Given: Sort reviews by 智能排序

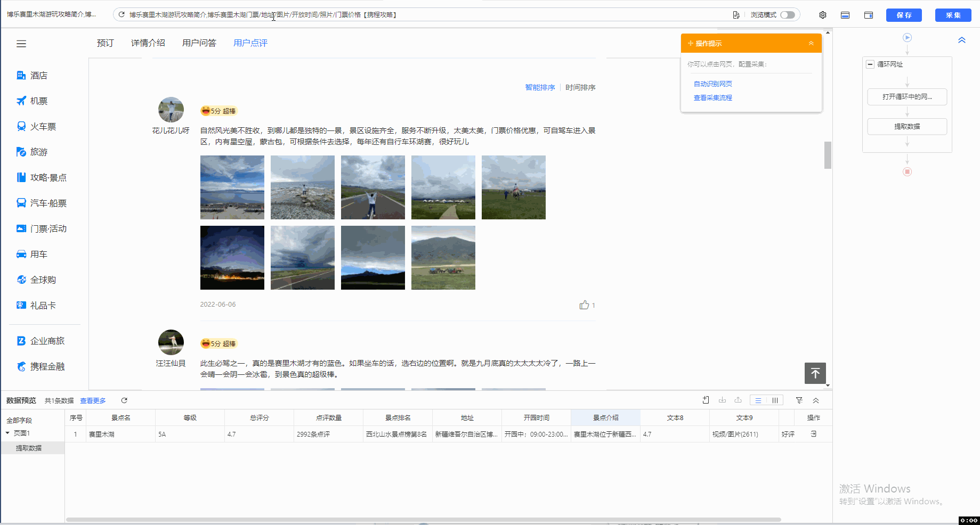Looking at the screenshot, I should pyautogui.click(x=540, y=87).
